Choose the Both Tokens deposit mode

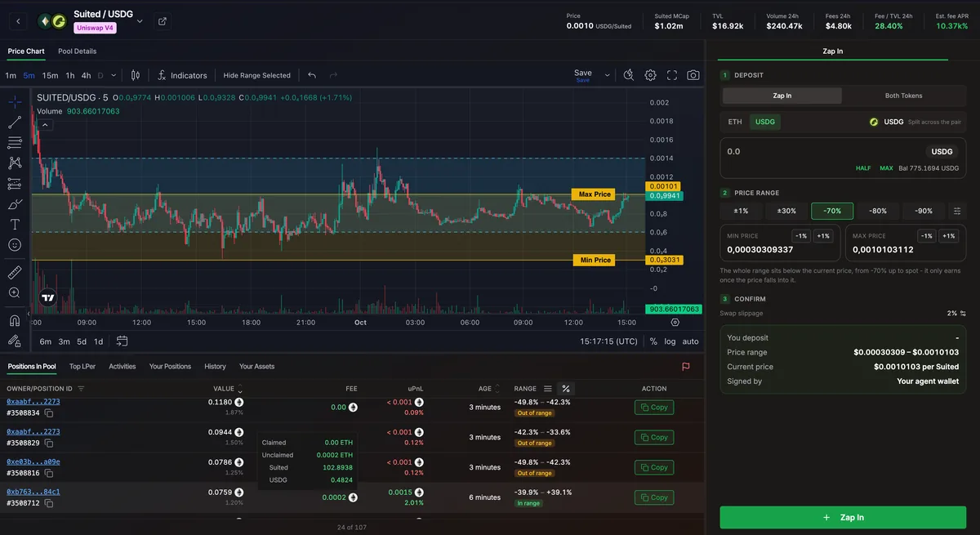pos(903,96)
